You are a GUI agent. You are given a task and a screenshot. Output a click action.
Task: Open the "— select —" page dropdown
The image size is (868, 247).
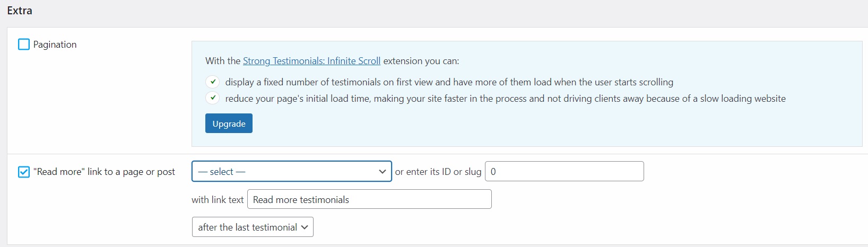[x=291, y=172]
